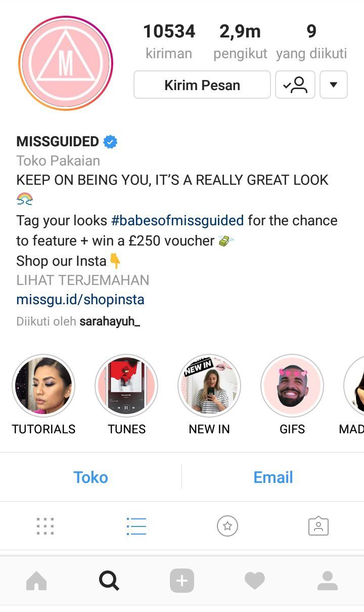Viewport: 364px width, 612px height.
Task: Open the home feed icon
Action: pos(36,581)
